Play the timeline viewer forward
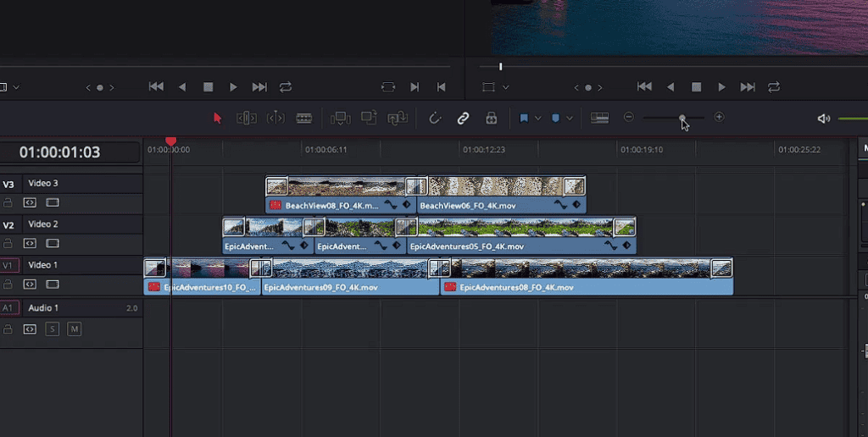Viewport: 868px width, 437px height. (721, 87)
